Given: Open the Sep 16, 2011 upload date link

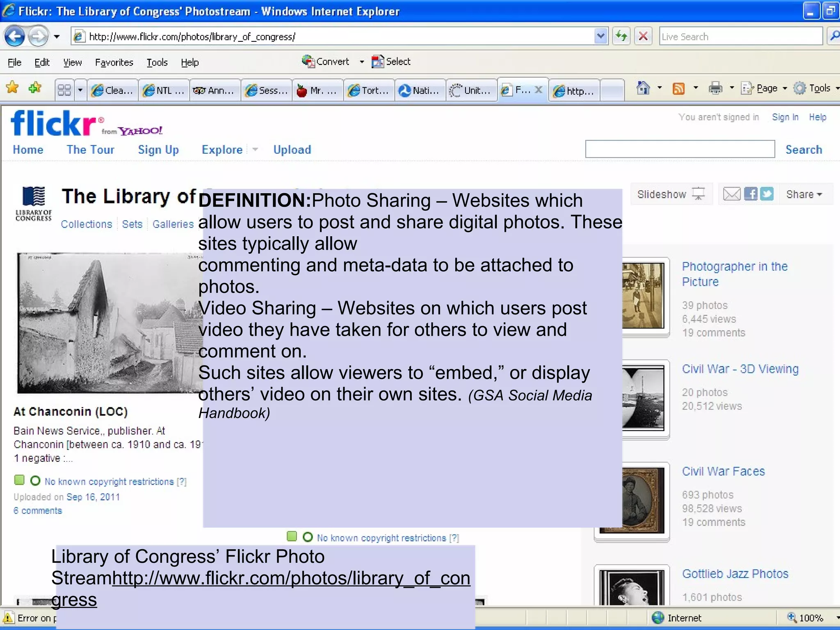Looking at the screenshot, I should pyautogui.click(x=93, y=497).
